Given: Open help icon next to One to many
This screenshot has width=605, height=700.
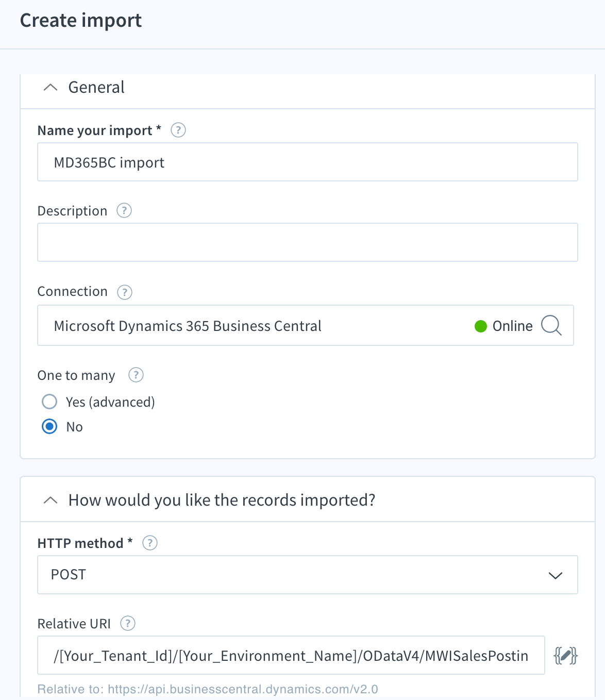Looking at the screenshot, I should click(x=136, y=375).
